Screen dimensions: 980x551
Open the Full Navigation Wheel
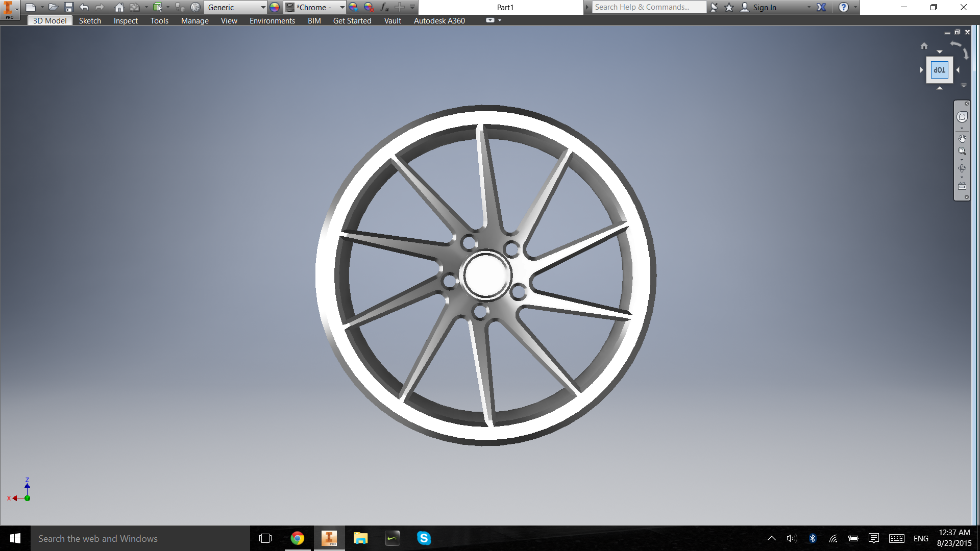click(x=962, y=117)
